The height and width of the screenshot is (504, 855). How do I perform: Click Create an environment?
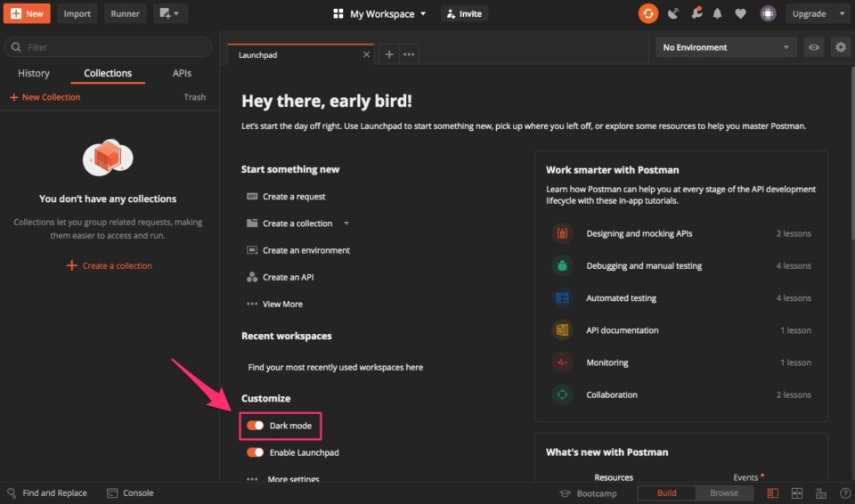pyautogui.click(x=298, y=250)
